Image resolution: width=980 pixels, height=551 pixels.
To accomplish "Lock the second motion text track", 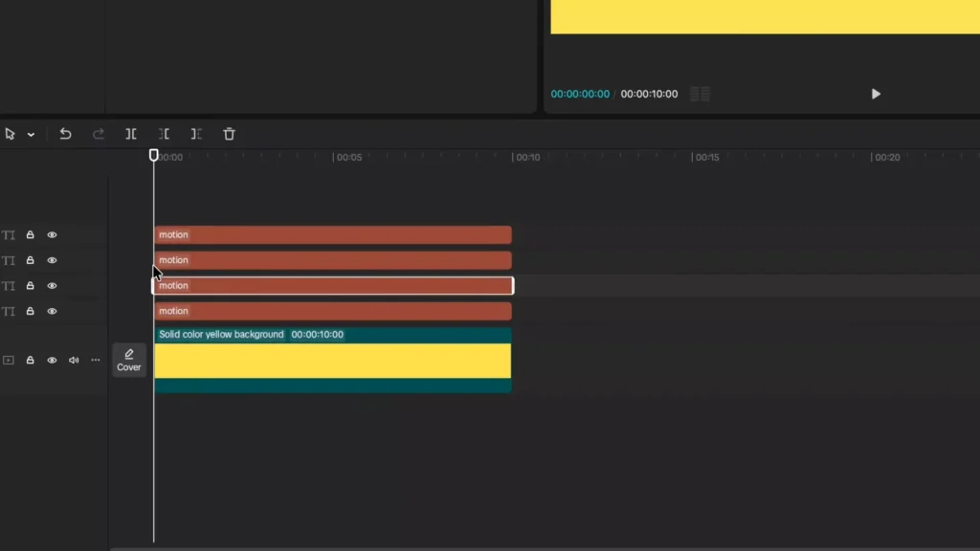I will coord(30,260).
